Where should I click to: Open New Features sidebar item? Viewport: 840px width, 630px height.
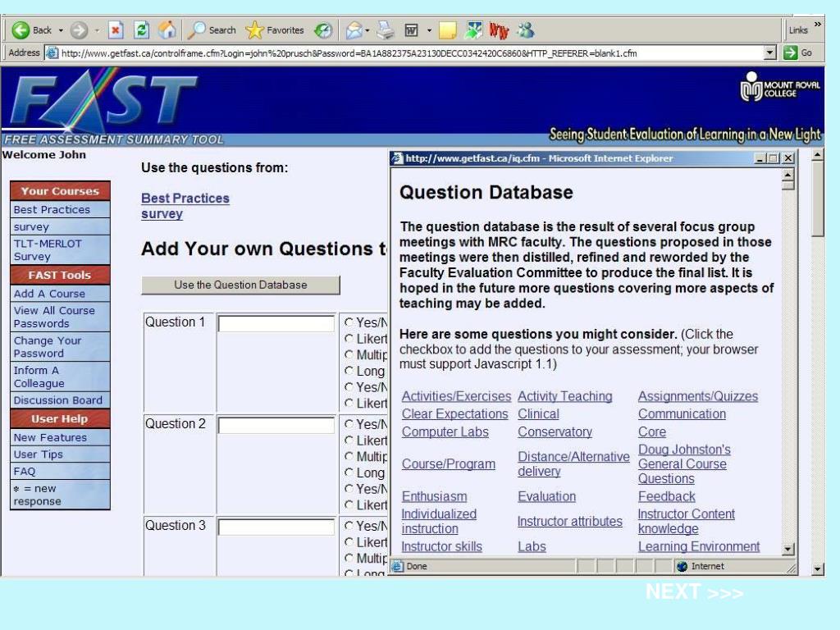coord(60,438)
